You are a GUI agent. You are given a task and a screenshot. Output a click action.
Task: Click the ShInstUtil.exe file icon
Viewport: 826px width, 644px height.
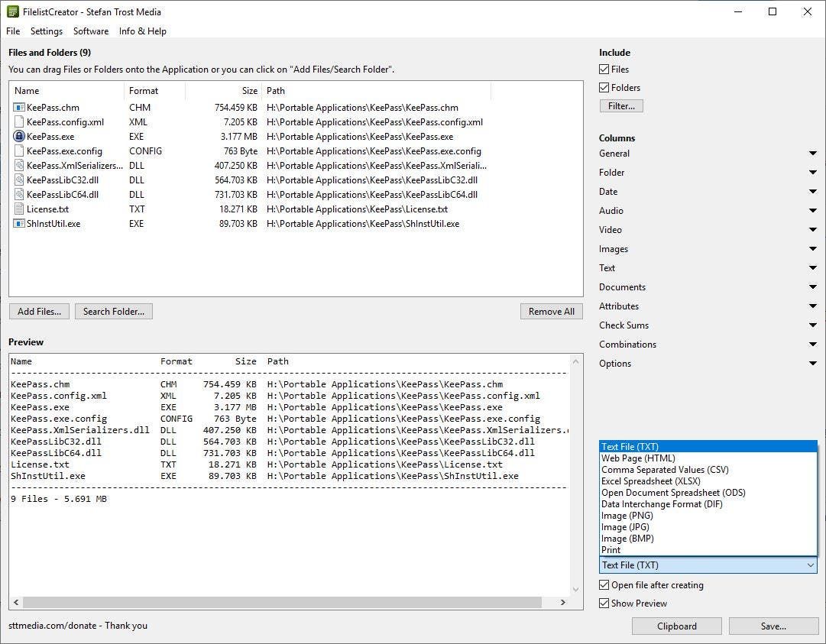click(19, 223)
